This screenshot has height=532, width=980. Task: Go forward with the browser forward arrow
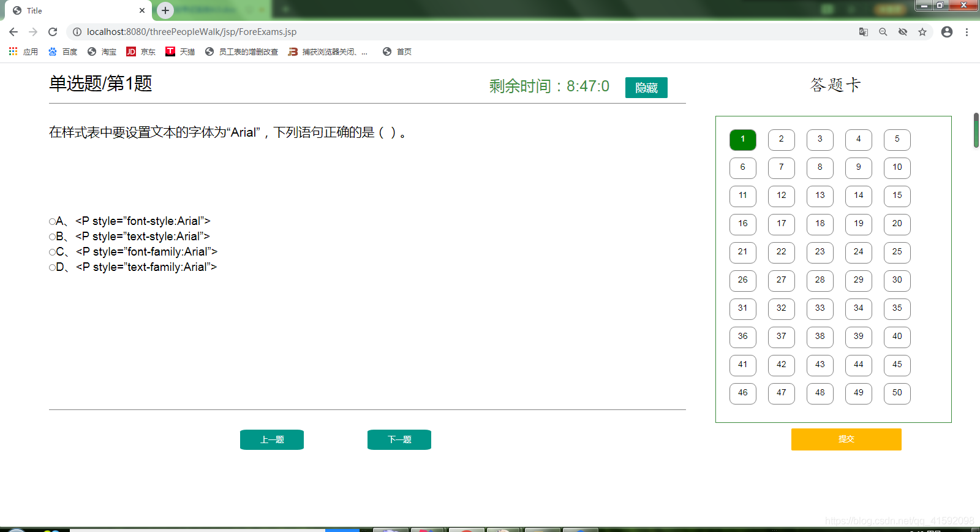[x=33, y=32]
